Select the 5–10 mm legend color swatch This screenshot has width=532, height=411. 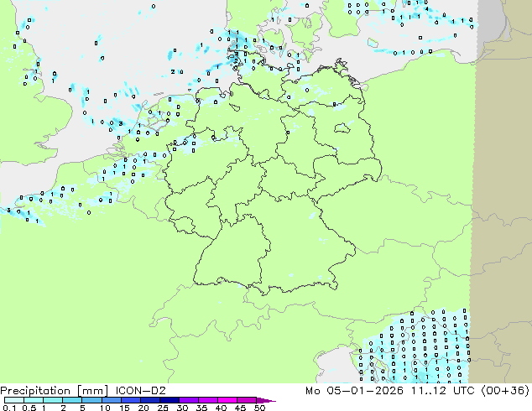(91, 400)
